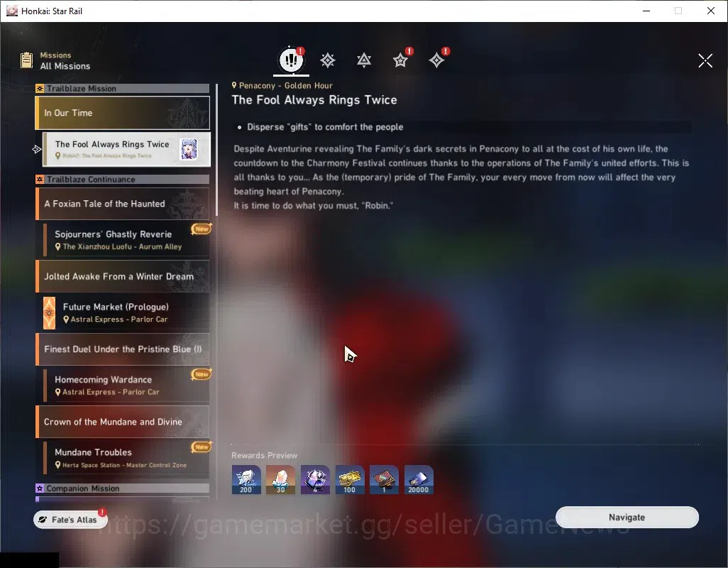Click the Herta Space Station location pin
Image resolution: width=728 pixels, height=568 pixels.
pyautogui.click(x=57, y=465)
